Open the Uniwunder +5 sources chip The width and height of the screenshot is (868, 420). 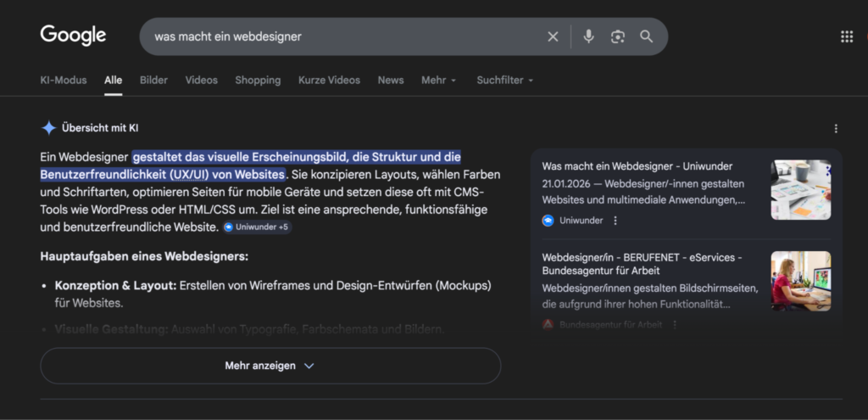[258, 227]
